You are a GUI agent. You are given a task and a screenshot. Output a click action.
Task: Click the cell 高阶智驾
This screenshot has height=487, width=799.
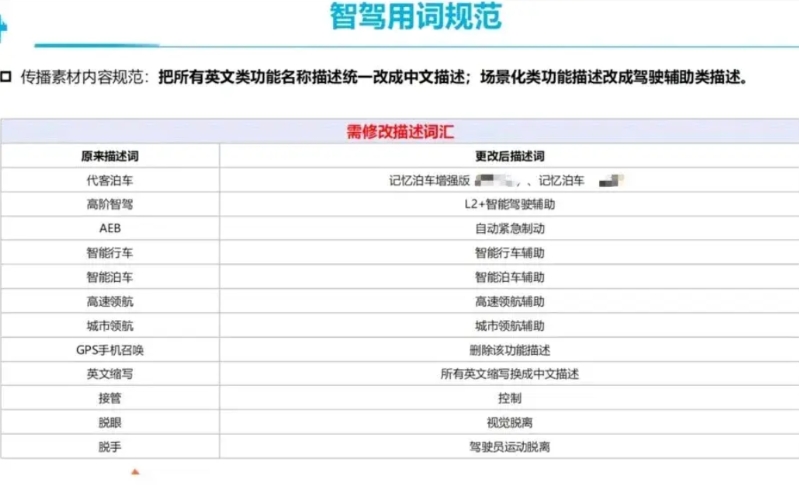110,204
